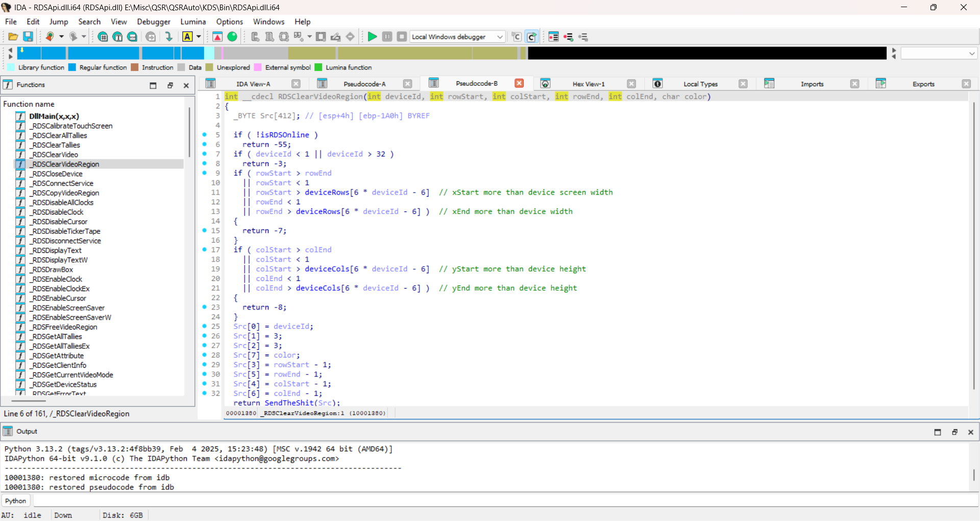Click isRDSOnline variable in pseudocode
Screen dimensions: 980x521
(285, 135)
